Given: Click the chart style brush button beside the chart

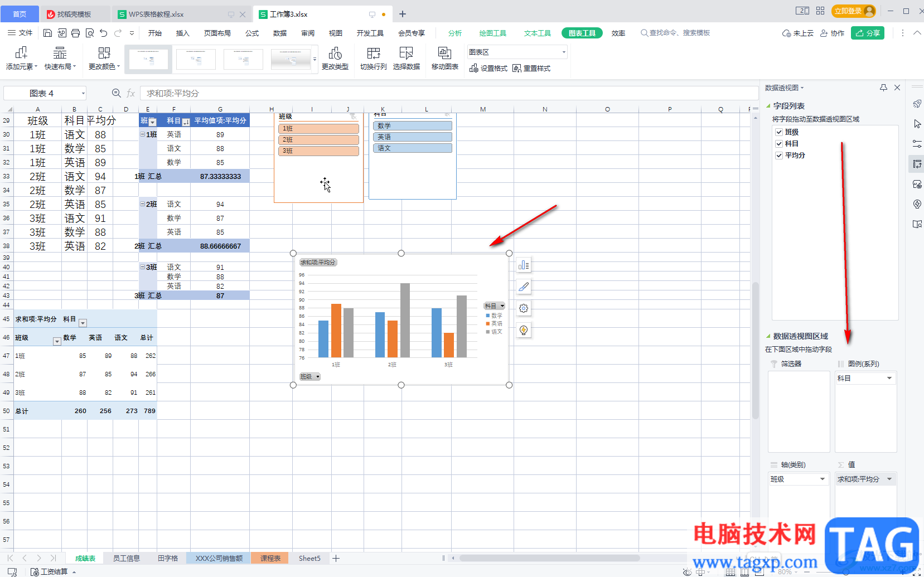Looking at the screenshot, I should pos(524,287).
